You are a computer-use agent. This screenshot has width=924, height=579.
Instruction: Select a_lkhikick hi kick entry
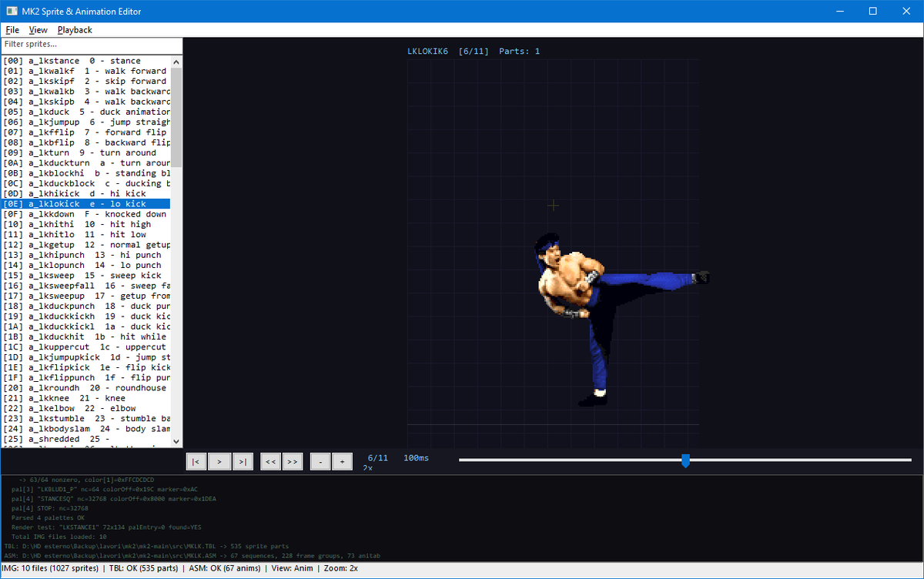(86, 193)
